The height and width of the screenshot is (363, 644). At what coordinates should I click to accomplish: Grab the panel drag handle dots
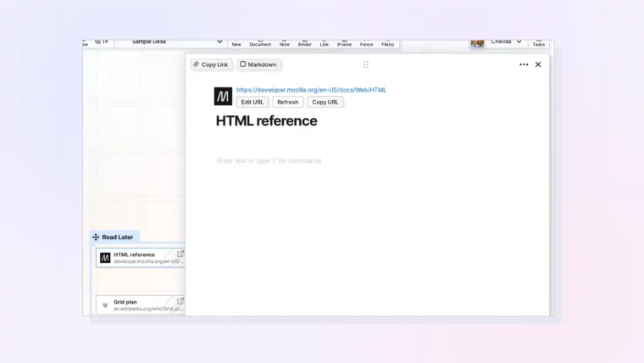click(x=366, y=64)
